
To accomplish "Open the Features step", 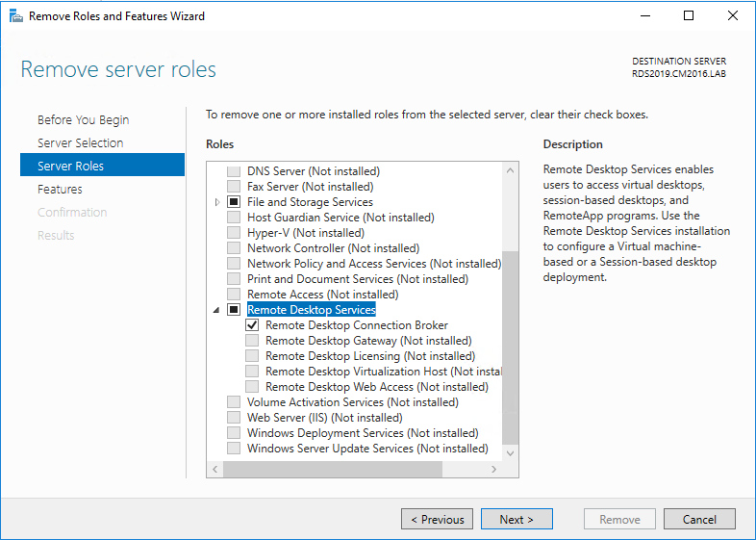I will tap(60, 190).
